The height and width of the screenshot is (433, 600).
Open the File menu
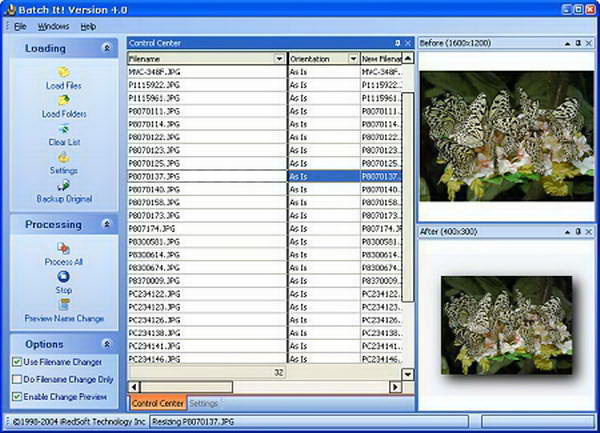click(x=20, y=26)
